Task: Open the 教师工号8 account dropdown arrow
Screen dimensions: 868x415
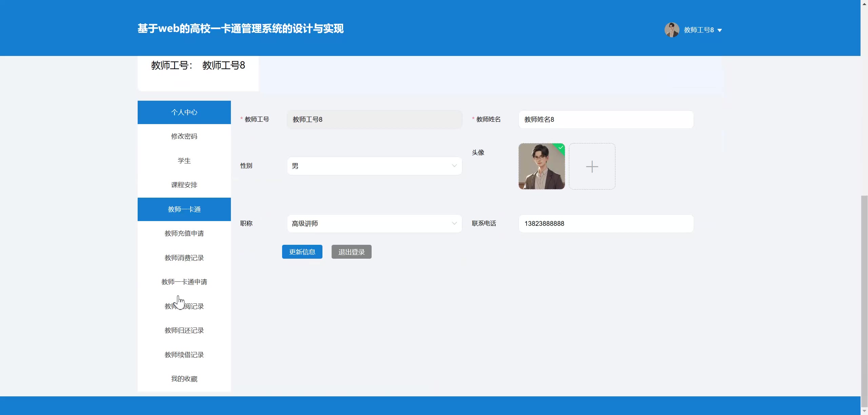Action: point(720,30)
